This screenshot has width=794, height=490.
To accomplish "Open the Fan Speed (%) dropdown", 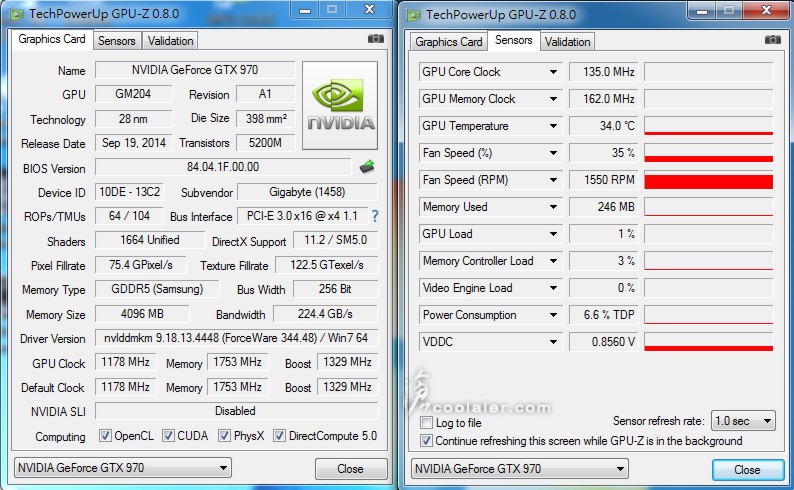I will [553, 153].
